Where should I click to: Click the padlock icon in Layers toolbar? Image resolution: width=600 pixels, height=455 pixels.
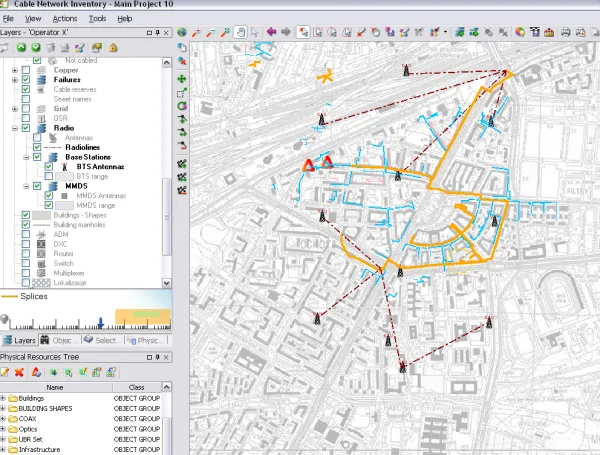tap(111, 46)
